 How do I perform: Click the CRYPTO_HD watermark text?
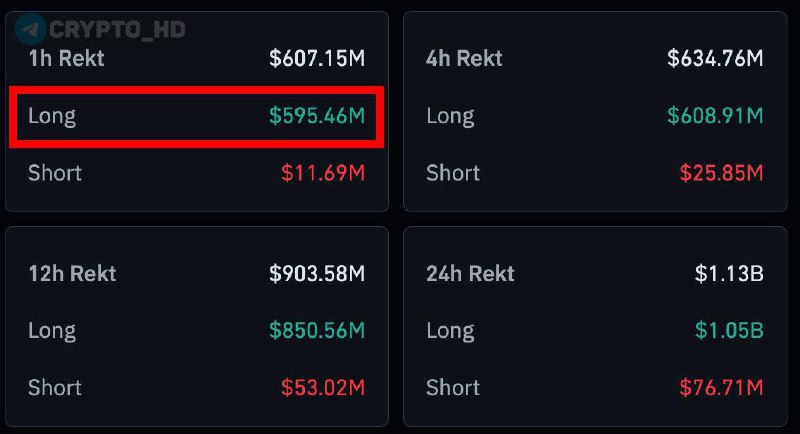coord(117,30)
